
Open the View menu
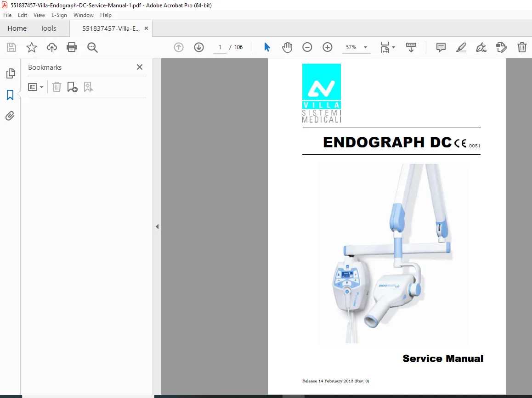39,15
